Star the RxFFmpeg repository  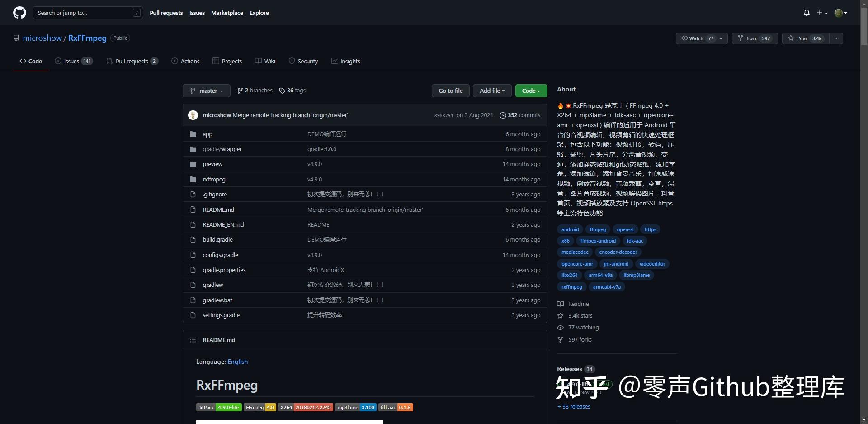tap(805, 38)
